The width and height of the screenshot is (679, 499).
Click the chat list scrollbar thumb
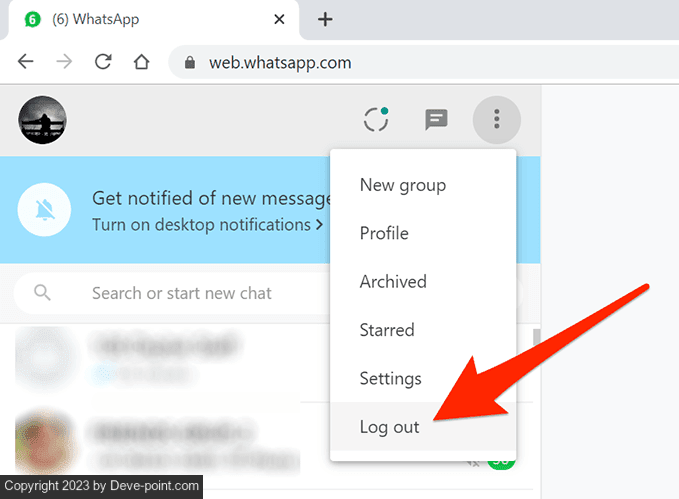[x=537, y=337]
